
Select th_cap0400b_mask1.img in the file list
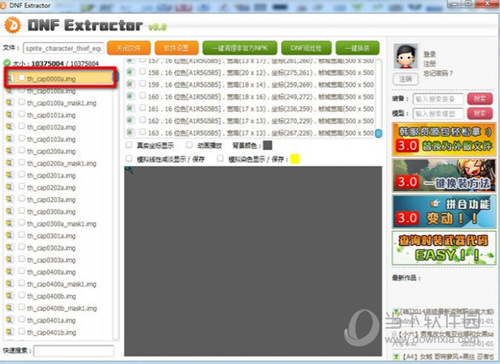(x=62, y=308)
